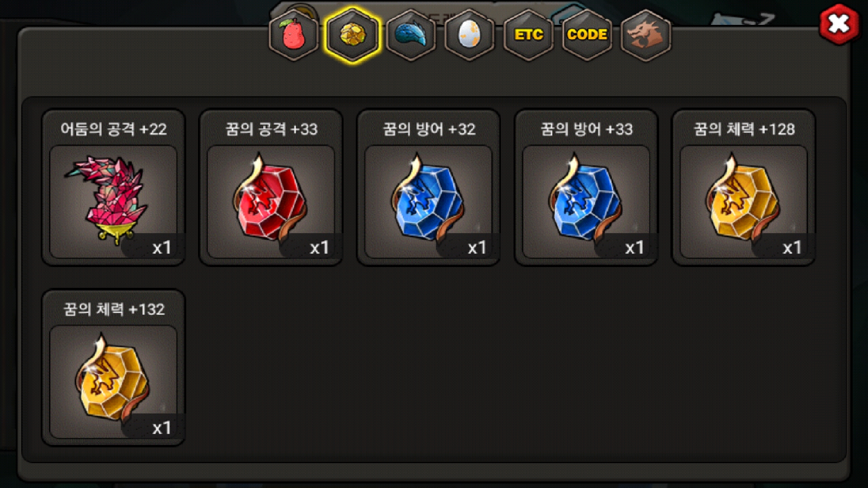Viewport: 868px width, 488px height.
Task: Click the 꿈의 공격 +33 title label
Action: (271, 129)
